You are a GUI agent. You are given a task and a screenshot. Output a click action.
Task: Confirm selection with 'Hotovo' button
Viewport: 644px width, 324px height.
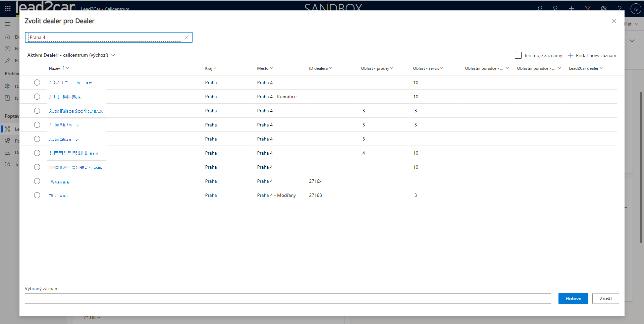click(573, 299)
